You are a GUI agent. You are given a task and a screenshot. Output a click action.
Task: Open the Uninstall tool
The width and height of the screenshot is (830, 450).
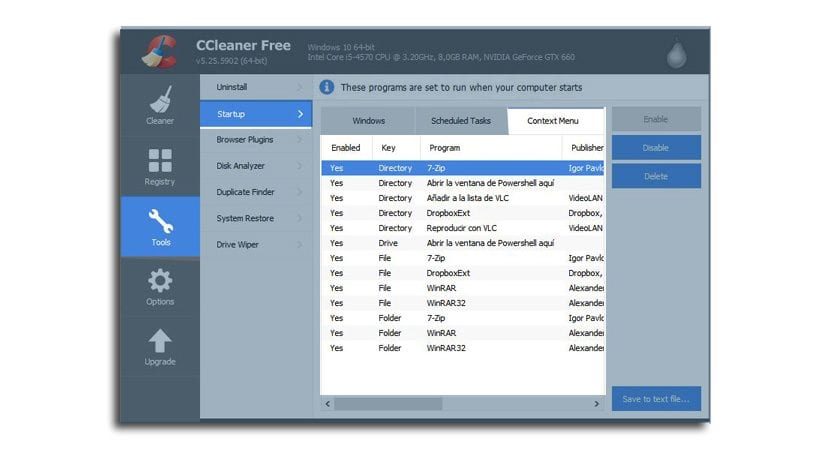pyautogui.click(x=256, y=87)
